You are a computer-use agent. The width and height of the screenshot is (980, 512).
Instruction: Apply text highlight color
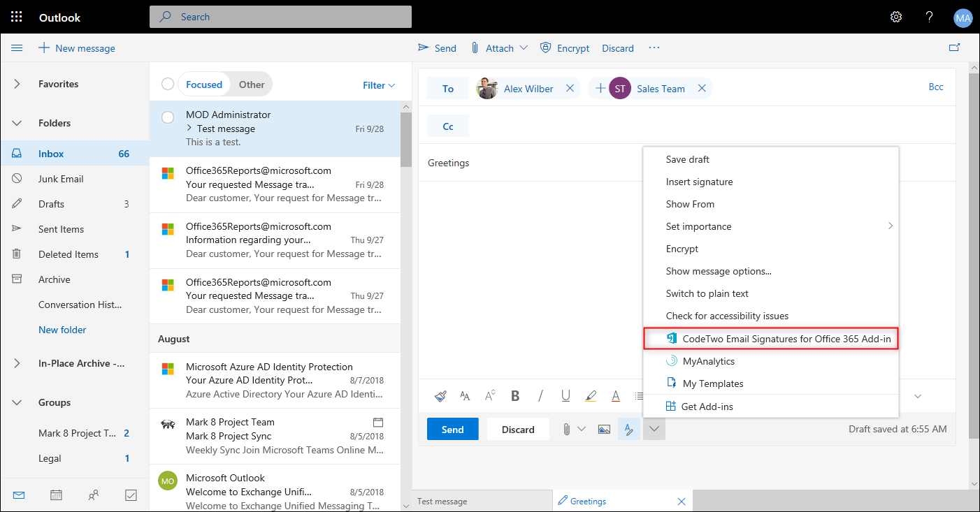[591, 396]
